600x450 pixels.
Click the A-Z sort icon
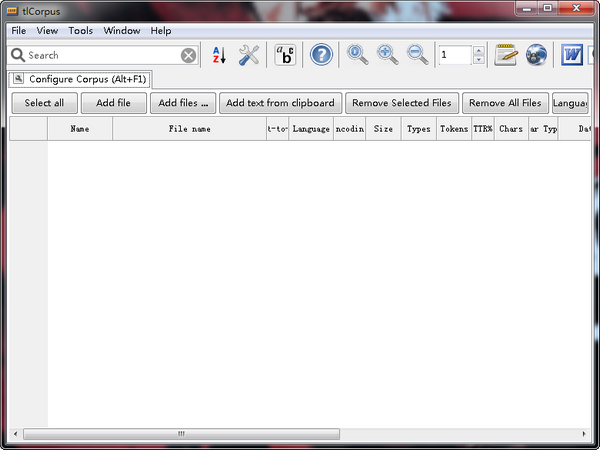click(x=219, y=55)
